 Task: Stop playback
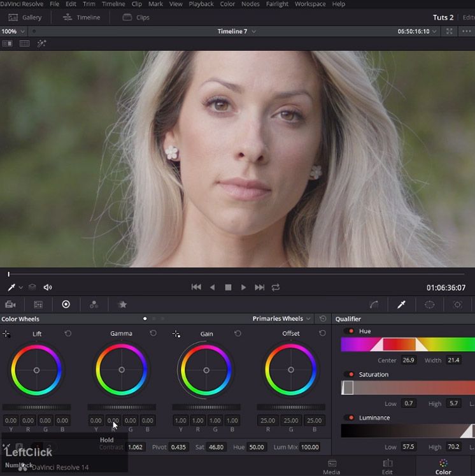click(228, 287)
